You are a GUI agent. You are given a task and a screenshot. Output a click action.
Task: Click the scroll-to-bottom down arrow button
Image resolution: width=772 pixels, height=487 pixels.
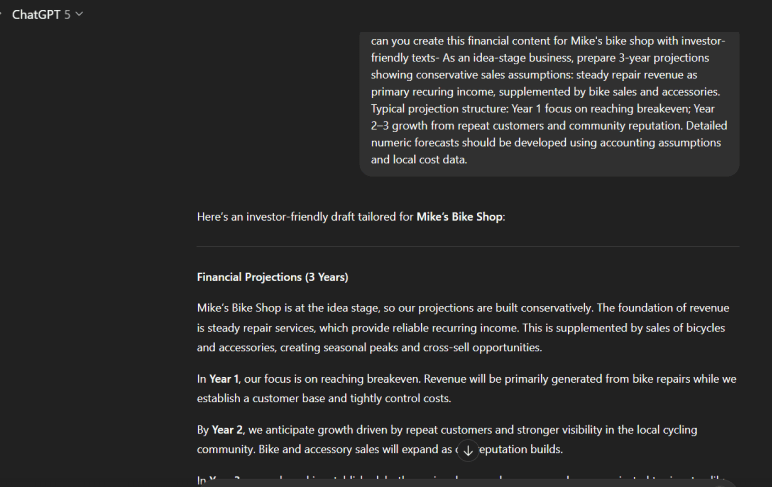[467, 450]
